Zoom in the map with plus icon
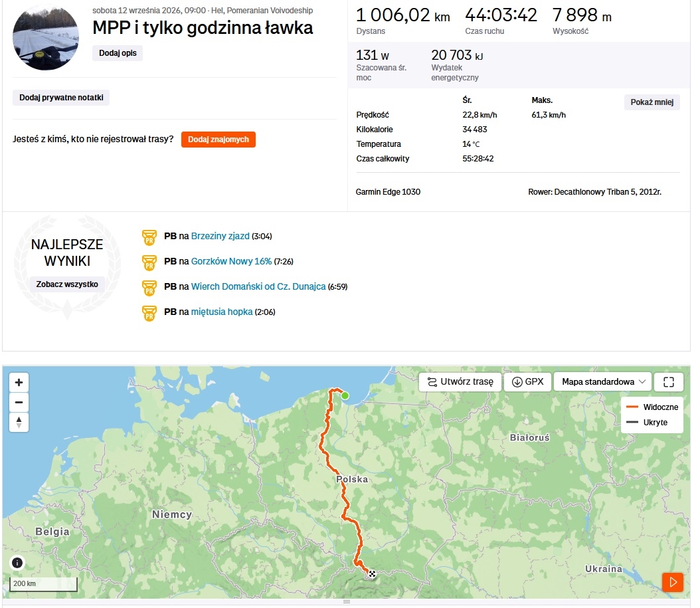 click(x=19, y=382)
